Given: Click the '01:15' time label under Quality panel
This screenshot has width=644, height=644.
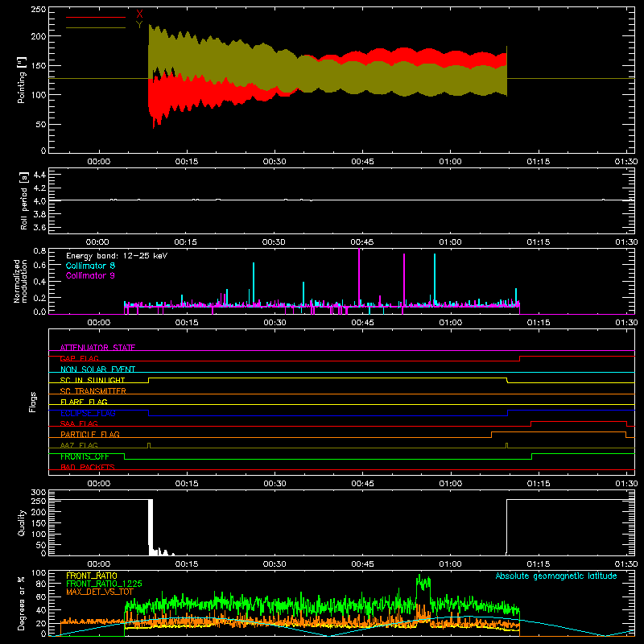Looking at the screenshot, I should tap(539, 564).
